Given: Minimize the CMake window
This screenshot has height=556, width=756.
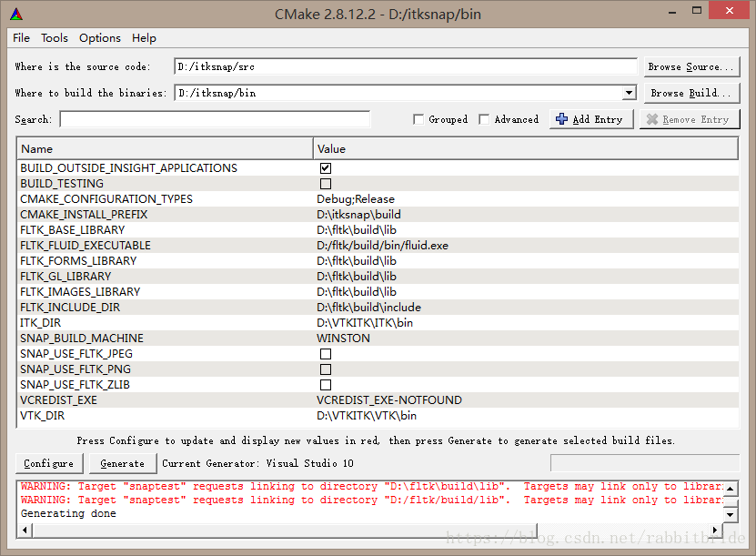Looking at the screenshot, I should [672, 12].
